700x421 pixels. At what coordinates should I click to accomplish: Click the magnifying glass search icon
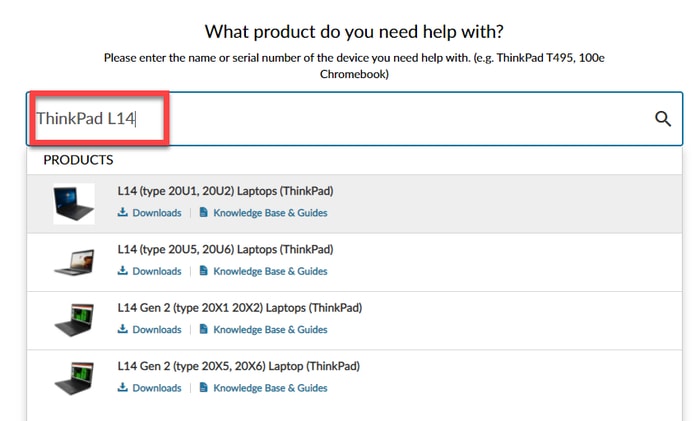coord(662,119)
